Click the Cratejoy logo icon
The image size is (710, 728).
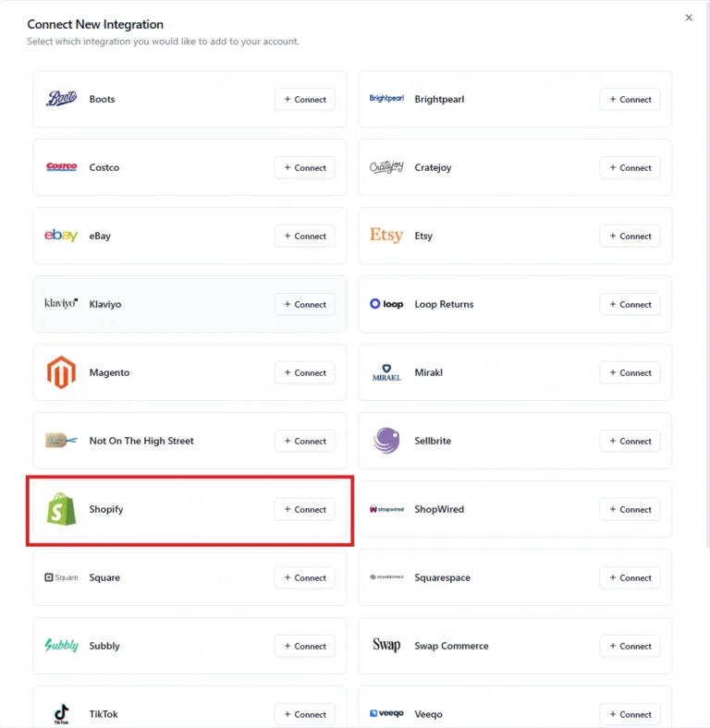coord(386,166)
